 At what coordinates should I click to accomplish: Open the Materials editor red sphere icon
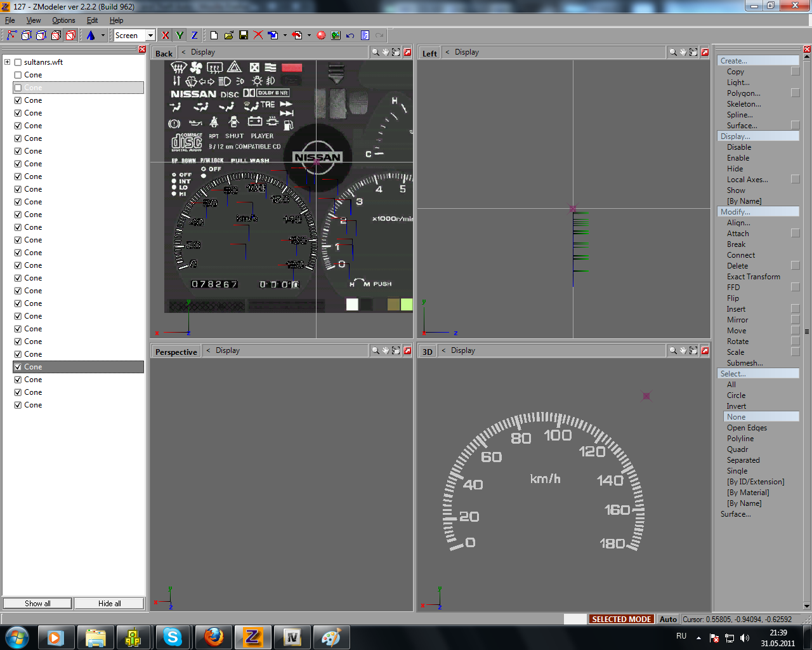tap(321, 36)
